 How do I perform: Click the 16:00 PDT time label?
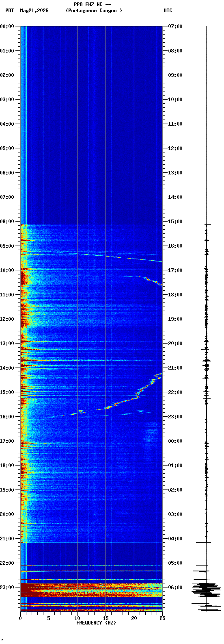(x=8, y=417)
